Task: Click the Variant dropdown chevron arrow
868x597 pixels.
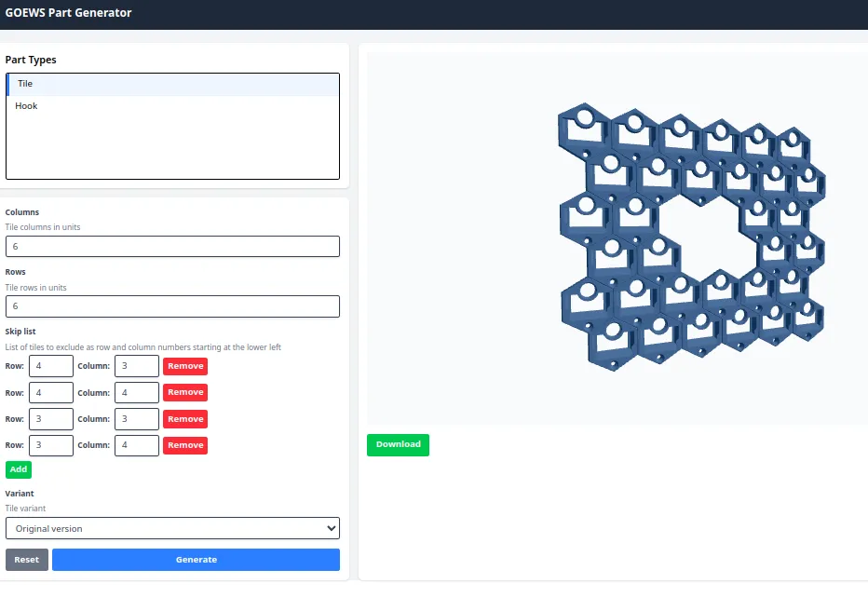Action: coord(331,528)
